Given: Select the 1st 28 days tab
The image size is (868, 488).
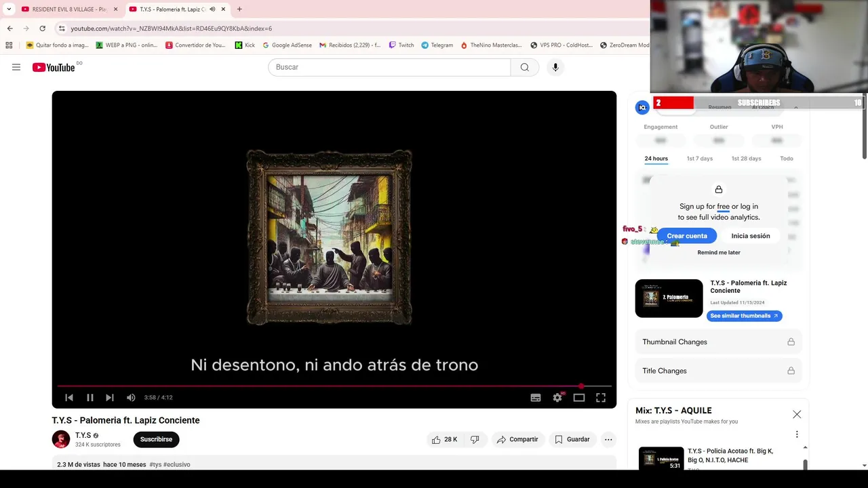Looking at the screenshot, I should [x=746, y=159].
